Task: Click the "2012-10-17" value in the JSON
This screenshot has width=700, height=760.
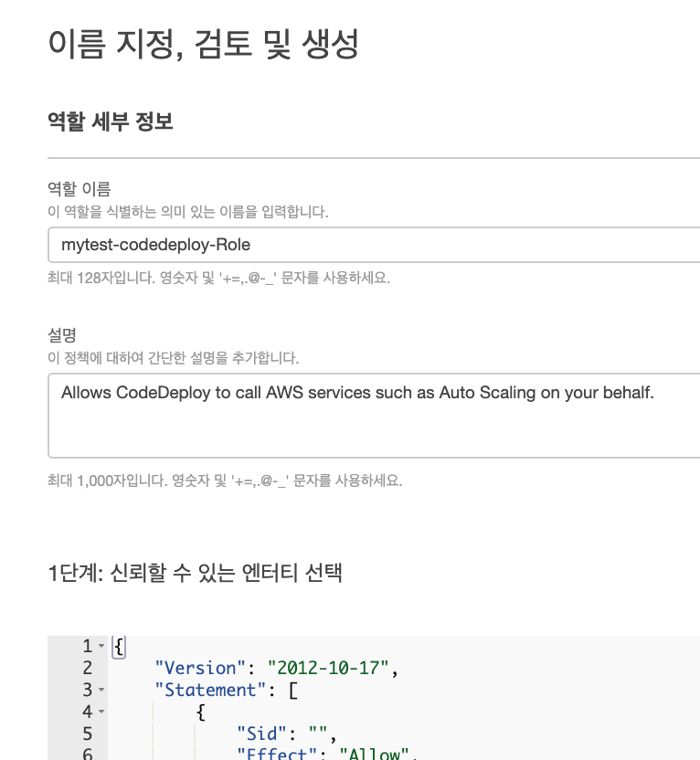Action: point(328,668)
